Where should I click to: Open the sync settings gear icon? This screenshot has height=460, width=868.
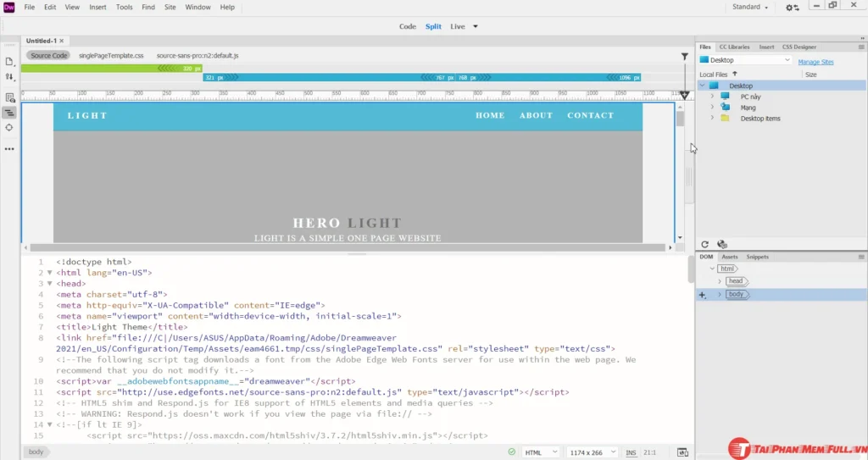(x=793, y=8)
